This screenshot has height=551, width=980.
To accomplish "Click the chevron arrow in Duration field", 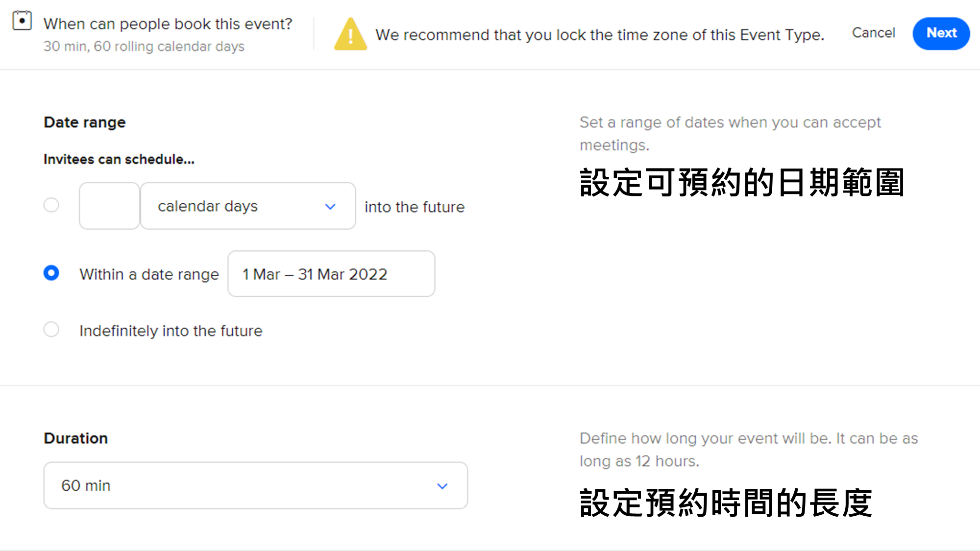I will [442, 486].
